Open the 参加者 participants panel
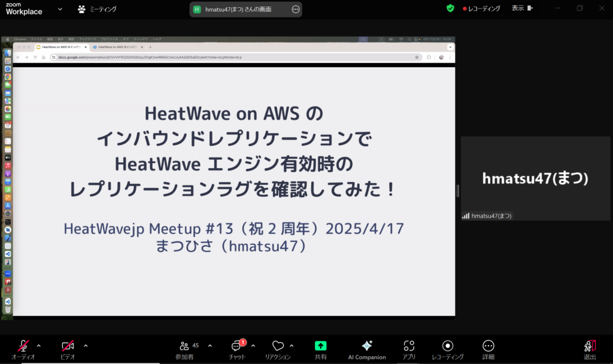The width and height of the screenshot is (613, 364). (x=184, y=350)
